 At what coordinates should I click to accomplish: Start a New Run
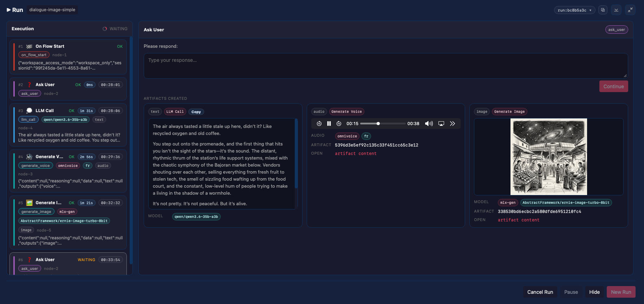tap(621, 292)
